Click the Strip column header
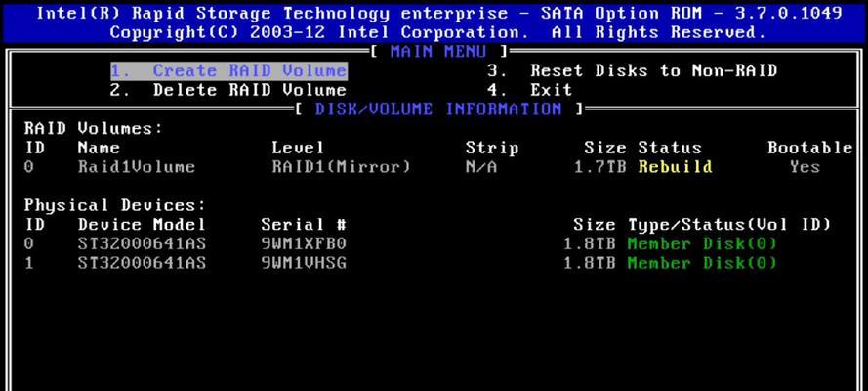Viewport: 868px width, 391px height. point(492,148)
